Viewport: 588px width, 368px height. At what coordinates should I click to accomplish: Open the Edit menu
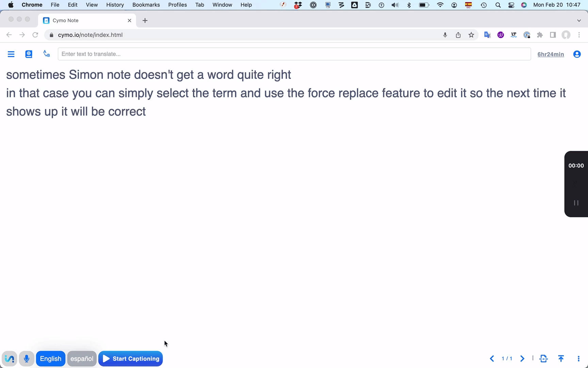point(72,5)
